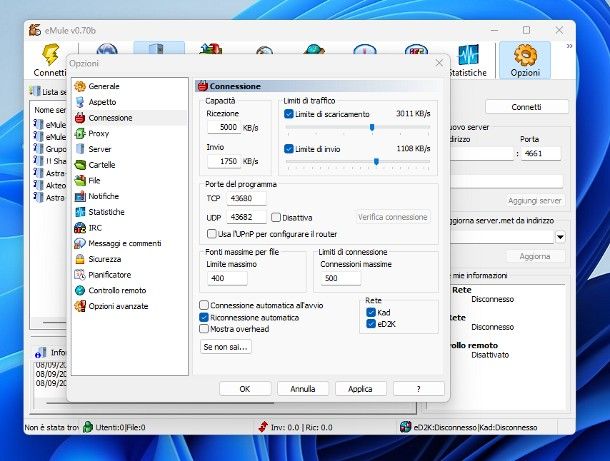Click the Invio capacity field

(224, 161)
